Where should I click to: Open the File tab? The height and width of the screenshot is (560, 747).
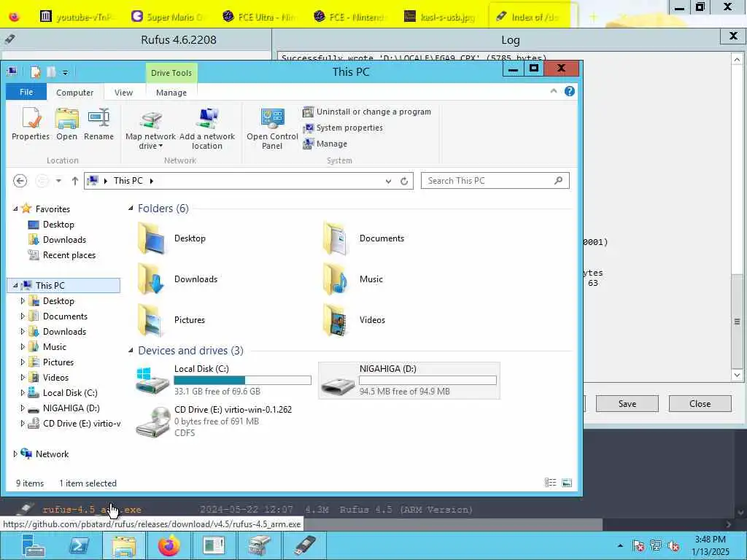coord(26,92)
